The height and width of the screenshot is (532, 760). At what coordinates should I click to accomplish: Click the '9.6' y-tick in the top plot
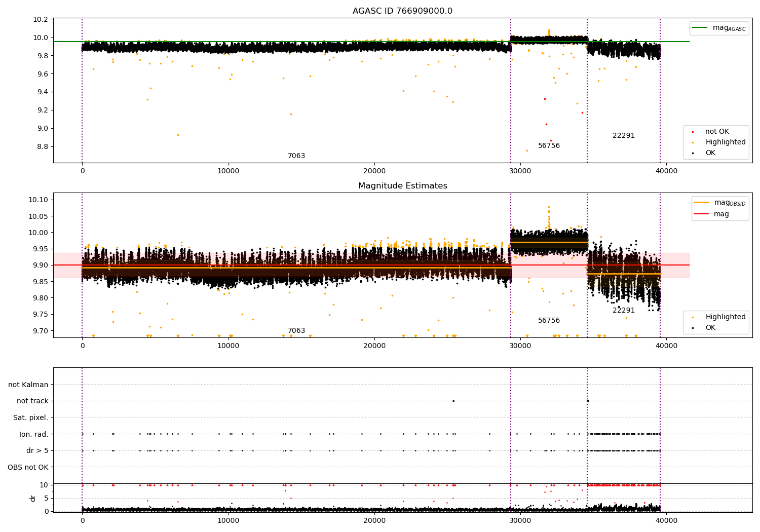coord(42,74)
